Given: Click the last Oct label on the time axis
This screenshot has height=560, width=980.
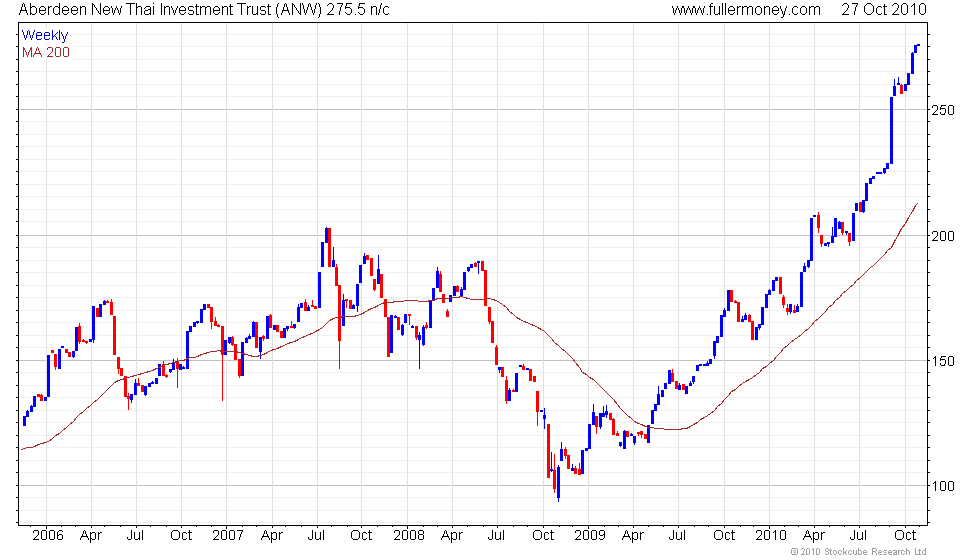Looking at the screenshot, I should [x=905, y=535].
